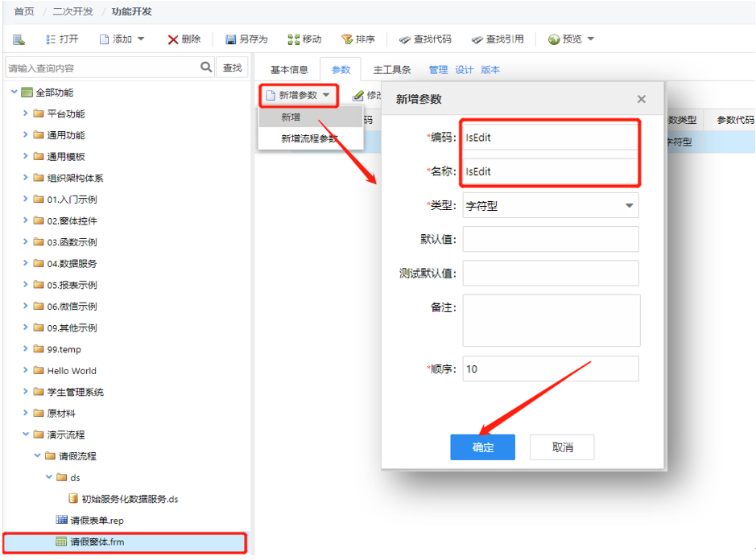
Task: Select the 06.微信示例 folder icon
Action: [39, 306]
